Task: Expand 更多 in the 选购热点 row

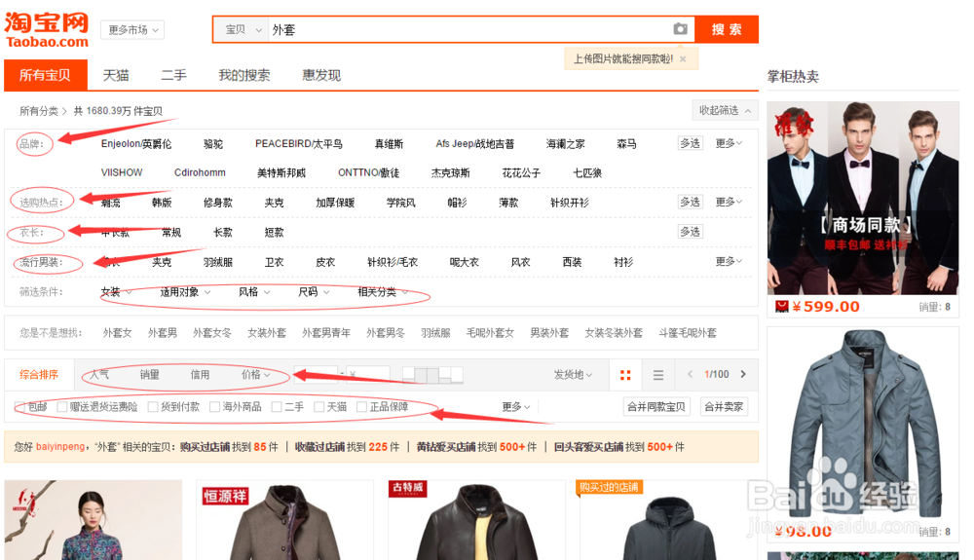Action: (729, 202)
